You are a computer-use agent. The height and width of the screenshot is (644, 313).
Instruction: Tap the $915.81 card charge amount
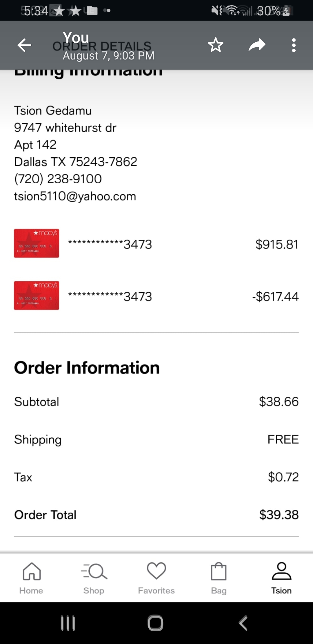(277, 244)
